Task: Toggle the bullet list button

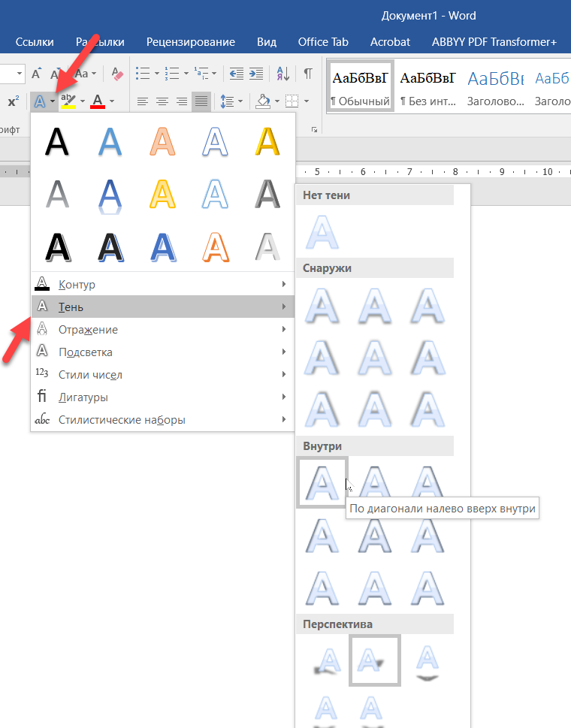Action: click(x=143, y=74)
